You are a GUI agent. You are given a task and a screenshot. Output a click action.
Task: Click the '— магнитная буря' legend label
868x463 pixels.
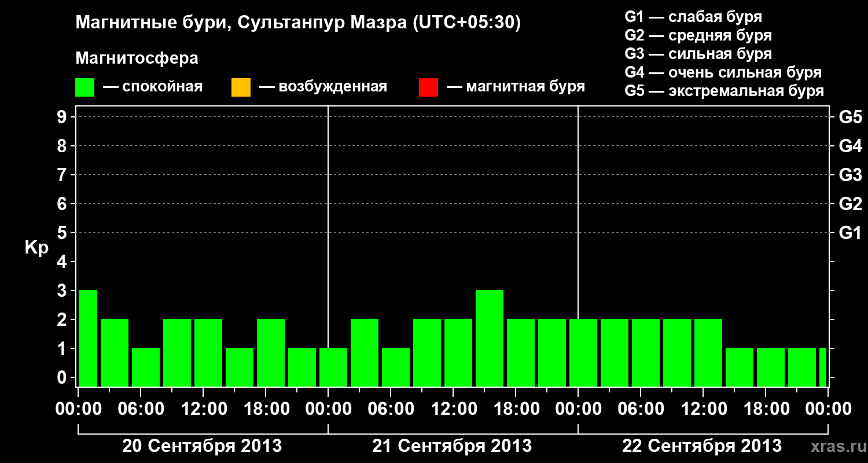[x=516, y=87]
